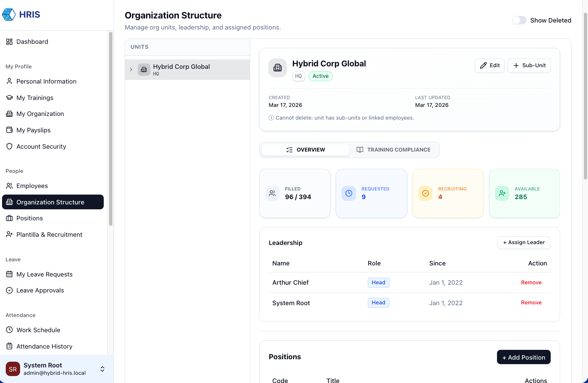Toggle the Show Deleted switch
This screenshot has width=588, height=383.
pos(519,20)
